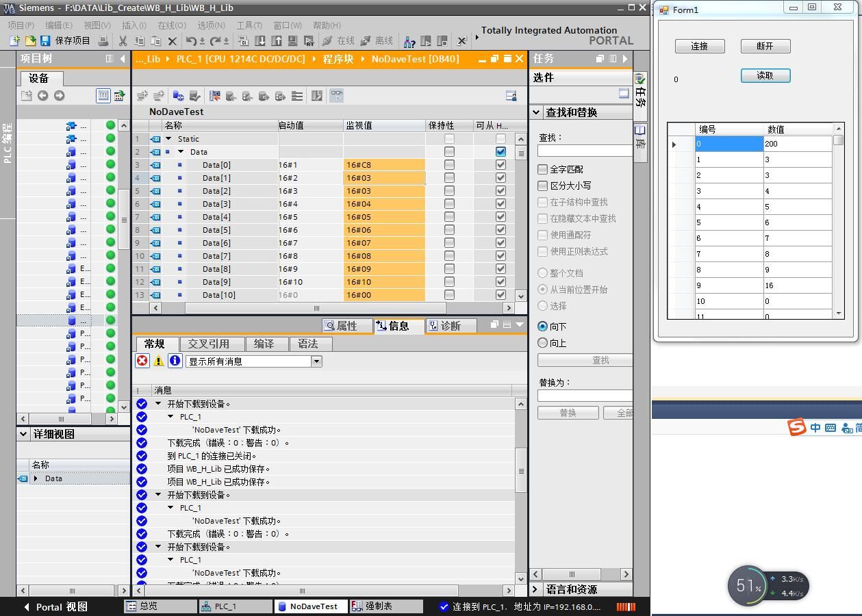Viewport: 862px width, 616px height.
Task: Click the download to device icon
Action: [260, 41]
